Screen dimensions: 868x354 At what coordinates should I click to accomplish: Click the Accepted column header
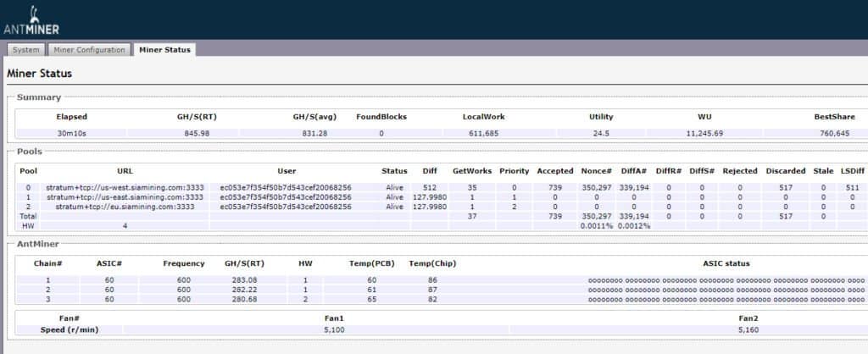point(555,171)
